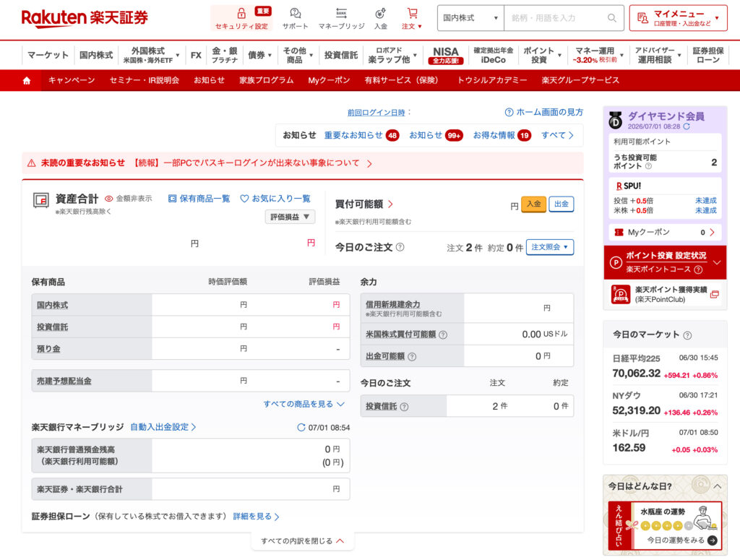This screenshot has height=560, width=740.
Task: Select キャンペーン in red bar
Action: coord(72,80)
